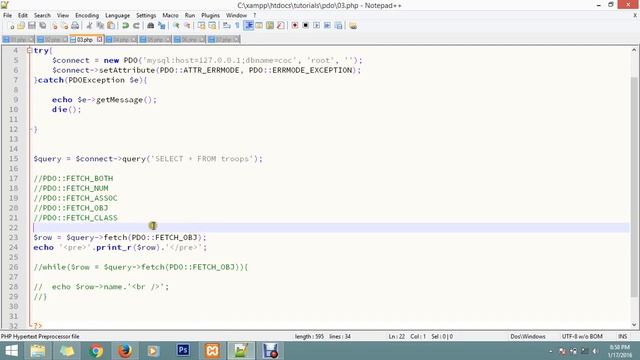Click the Print toolbar icon
640x360 pixels.
click(x=75, y=26)
